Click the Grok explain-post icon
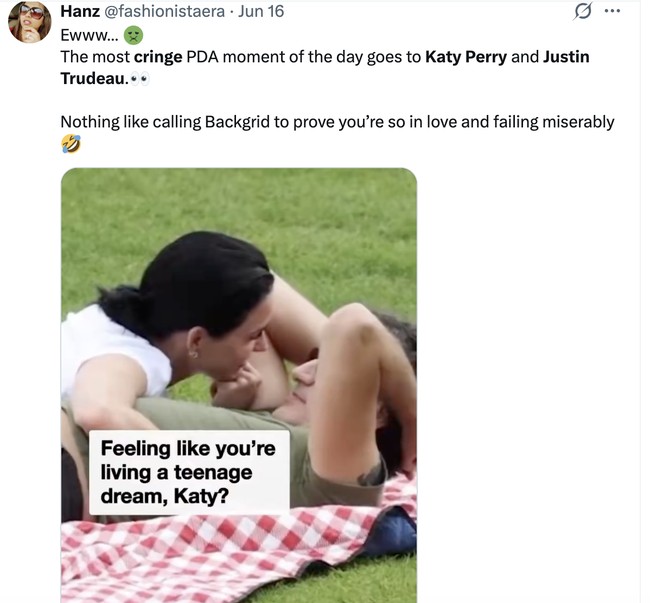Viewport: 650px width, 603px height. (x=582, y=11)
